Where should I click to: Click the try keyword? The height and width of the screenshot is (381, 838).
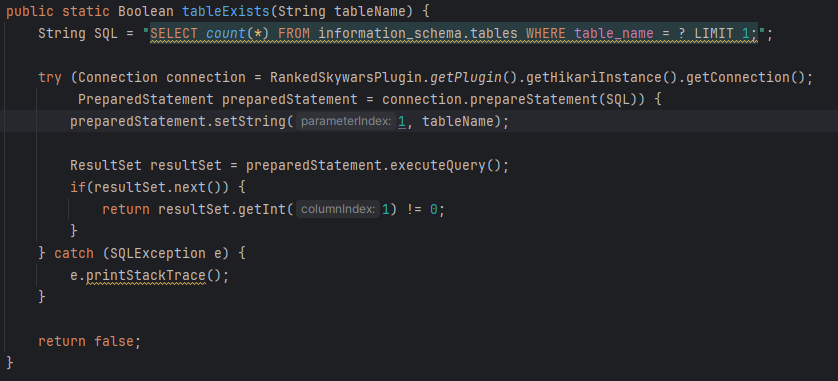(50, 77)
